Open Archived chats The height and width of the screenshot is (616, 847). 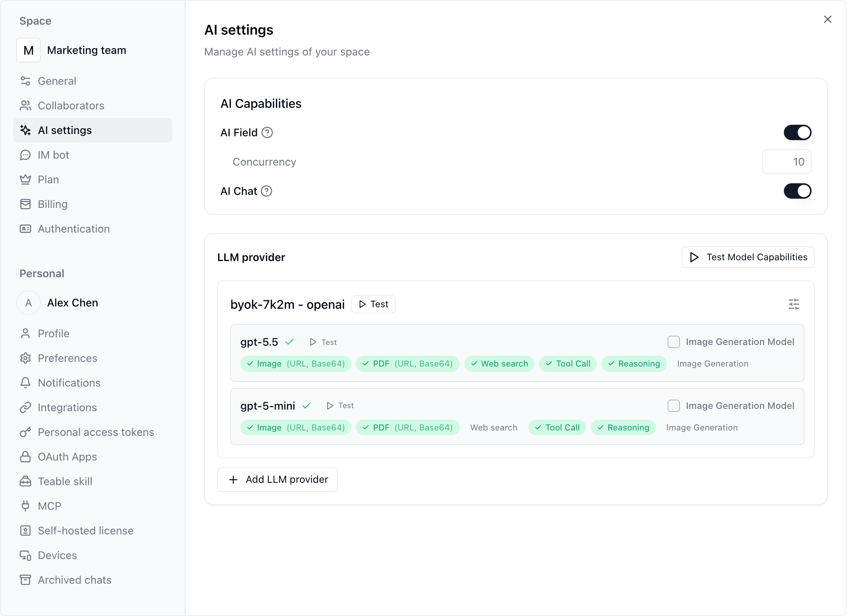[92, 580]
